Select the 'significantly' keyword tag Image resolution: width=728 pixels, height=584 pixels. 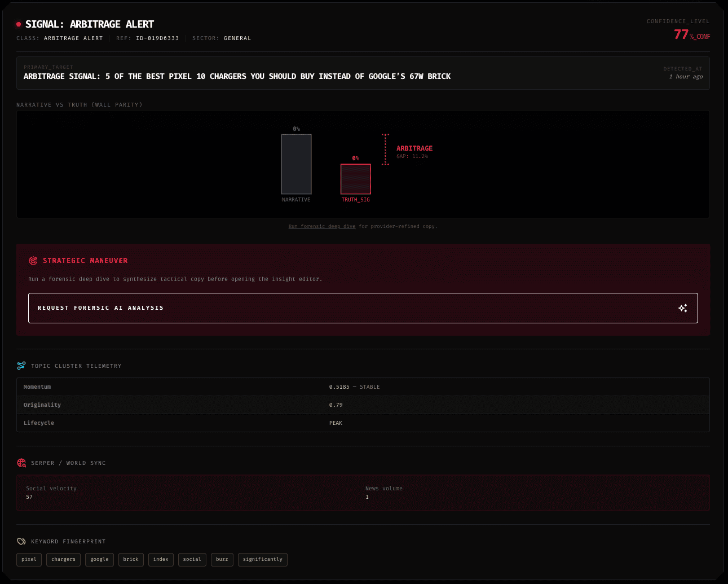coord(263,559)
